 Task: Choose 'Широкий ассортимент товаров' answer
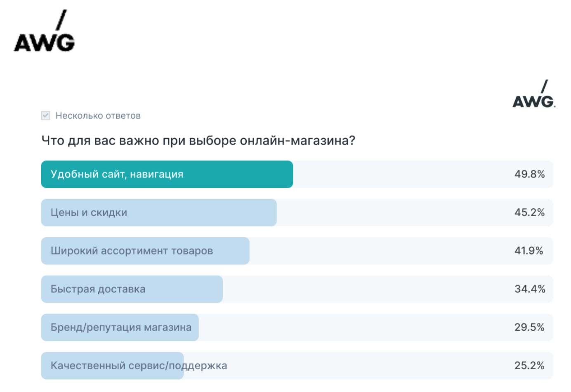coord(132,251)
